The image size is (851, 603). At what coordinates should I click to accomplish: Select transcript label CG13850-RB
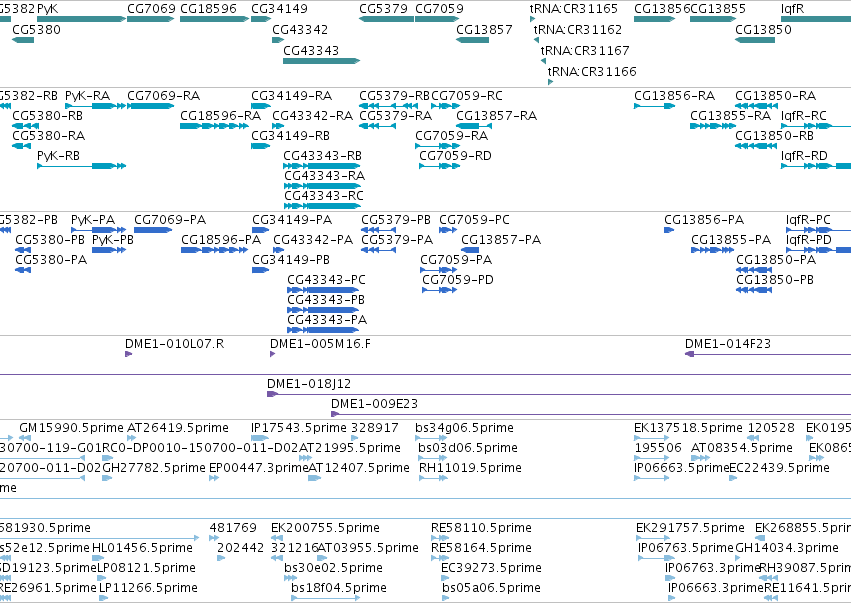[x=774, y=136]
